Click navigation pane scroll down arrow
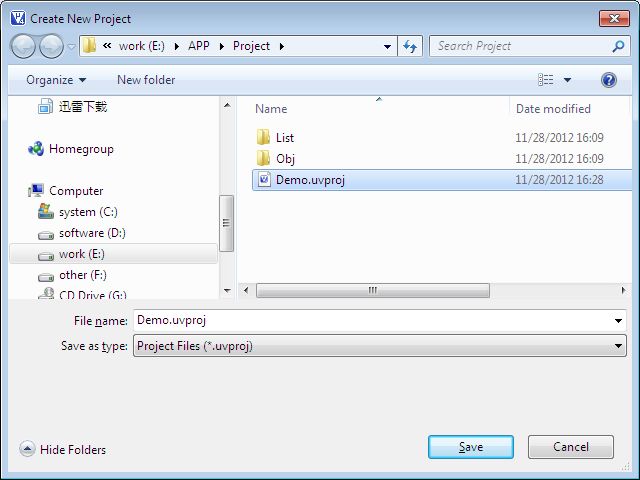Image resolution: width=640 pixels, height=480 pixels. (x=227, y=291)
